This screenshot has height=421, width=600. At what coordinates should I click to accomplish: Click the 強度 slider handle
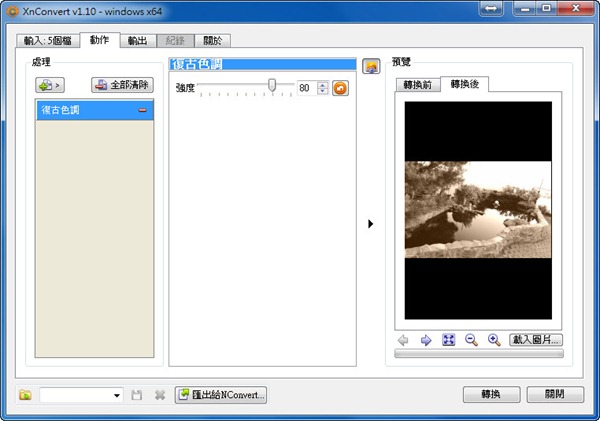(x=272, y=85)
